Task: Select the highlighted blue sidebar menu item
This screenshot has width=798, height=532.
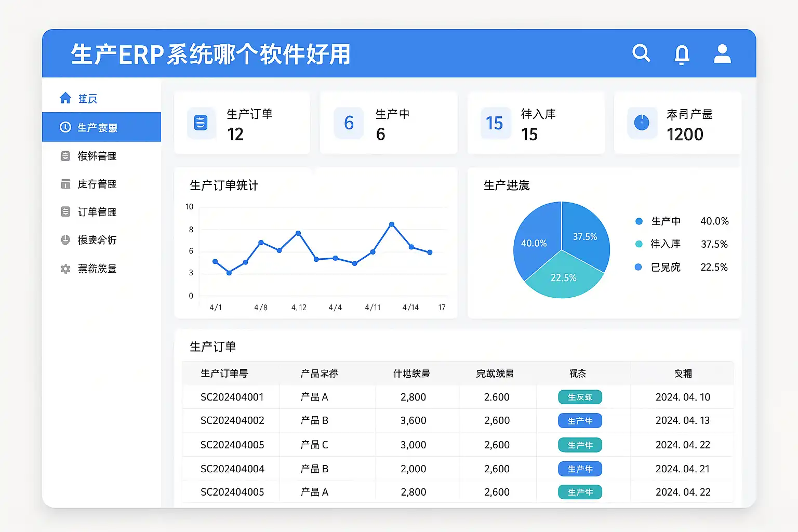Action: click(x=101, y=127)
